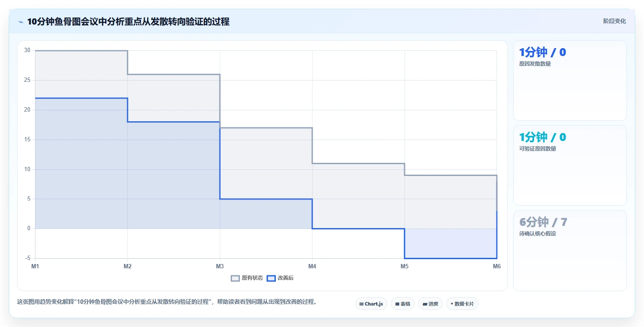Click the 表格 tag

403,304
